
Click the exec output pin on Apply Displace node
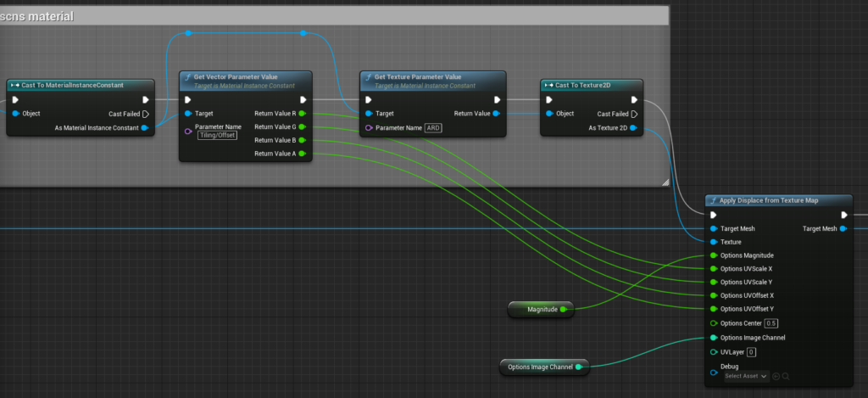844,215
